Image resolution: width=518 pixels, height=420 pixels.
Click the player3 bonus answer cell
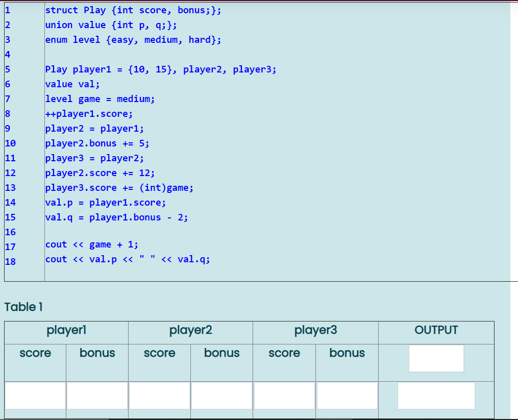(346, 396)
